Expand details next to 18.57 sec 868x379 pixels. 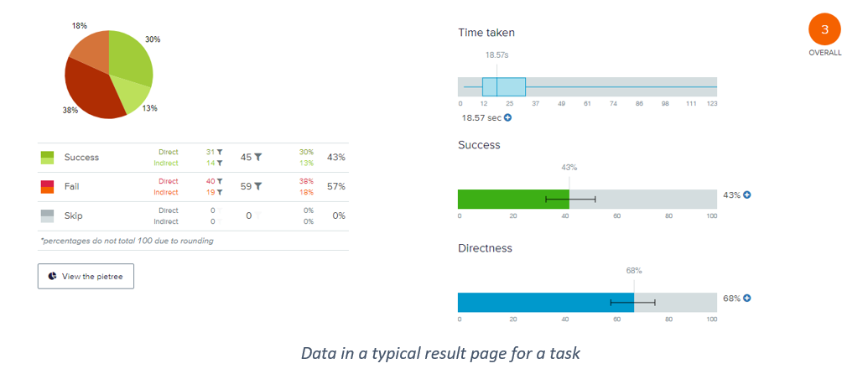(507, 117)
